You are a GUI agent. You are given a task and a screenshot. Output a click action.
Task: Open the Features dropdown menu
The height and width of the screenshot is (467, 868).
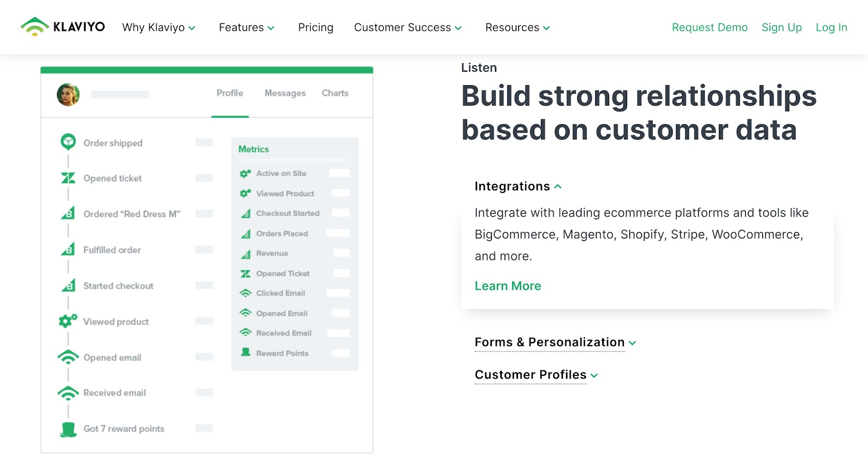click(x=247, y=27)
